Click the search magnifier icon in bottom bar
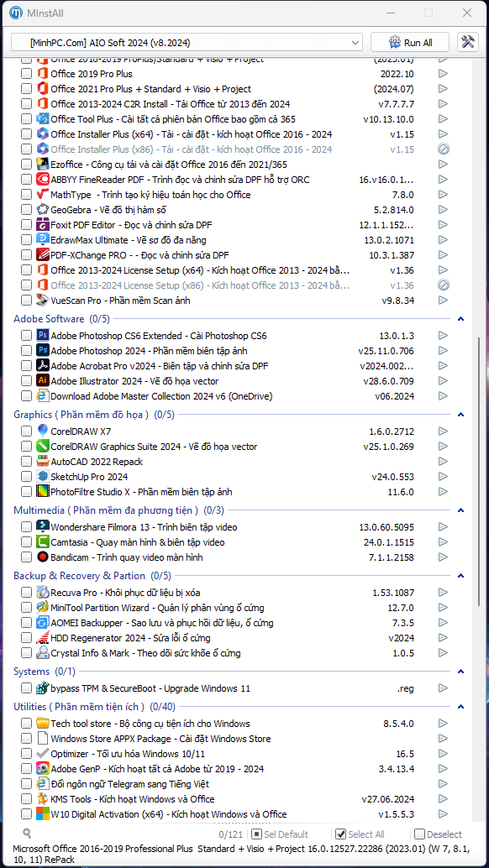 pyautogui.click(x=27, y=833)
